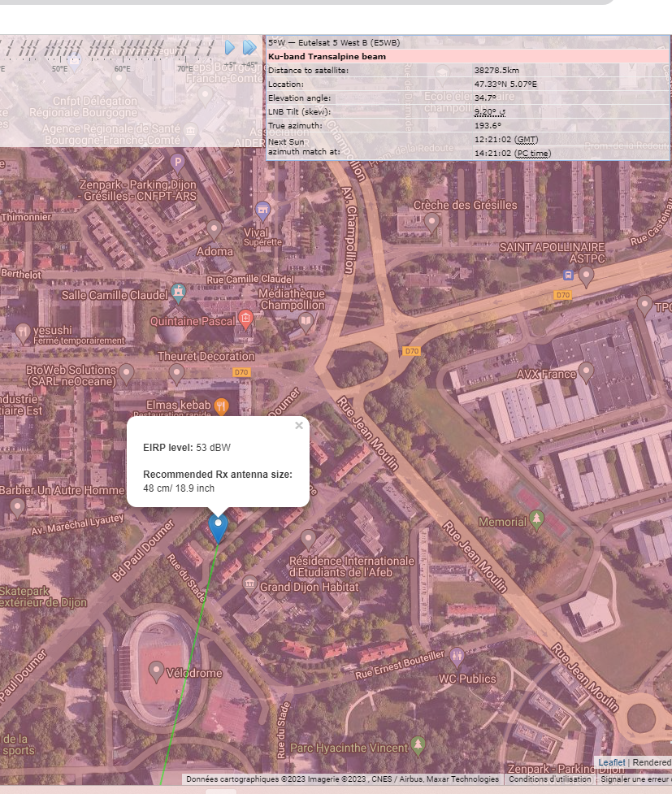The image size is (672, 794).
Task: Click the D70 road label at roundabout
Action: 412,351
